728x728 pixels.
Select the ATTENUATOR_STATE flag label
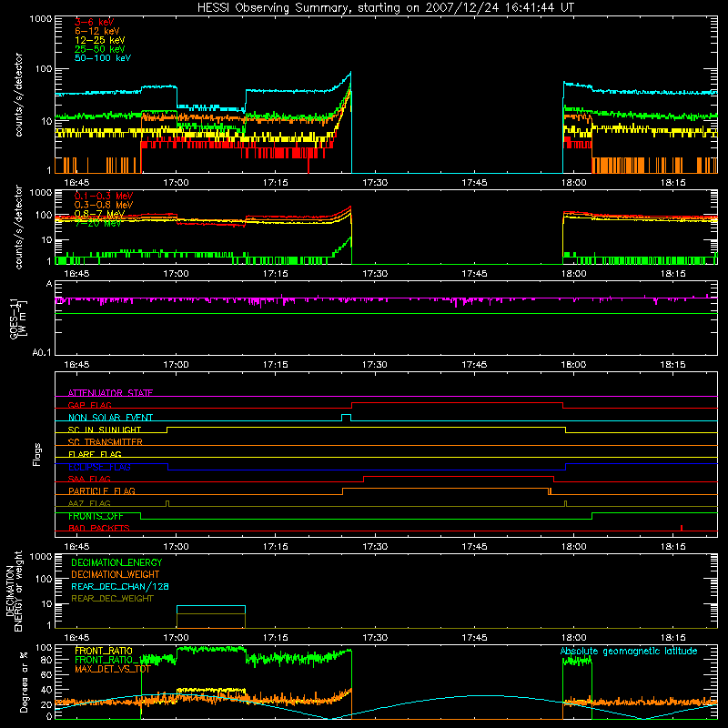[x=110, y=393]
